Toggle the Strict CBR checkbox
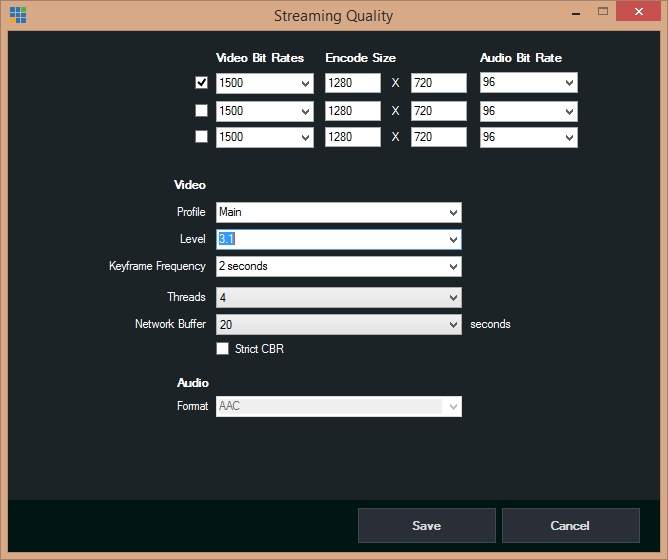 pyautogui.click(x=223, y=348)
